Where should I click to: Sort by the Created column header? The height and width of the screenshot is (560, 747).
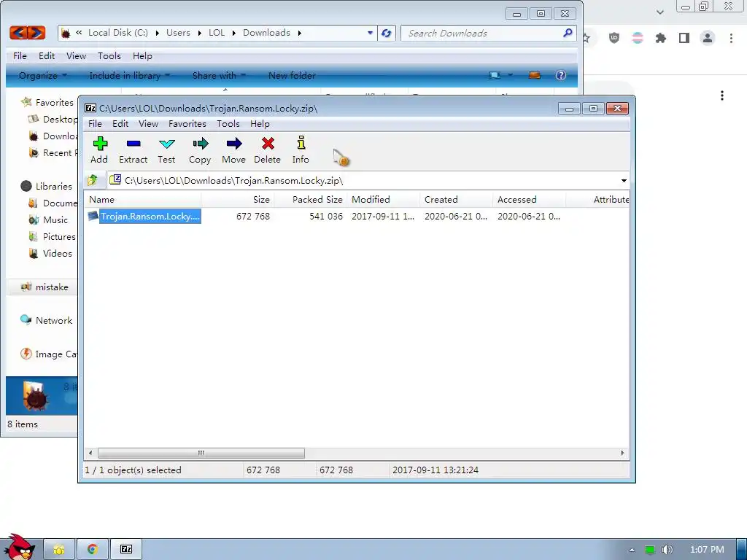pyautogui.click(x=457, y=200)
